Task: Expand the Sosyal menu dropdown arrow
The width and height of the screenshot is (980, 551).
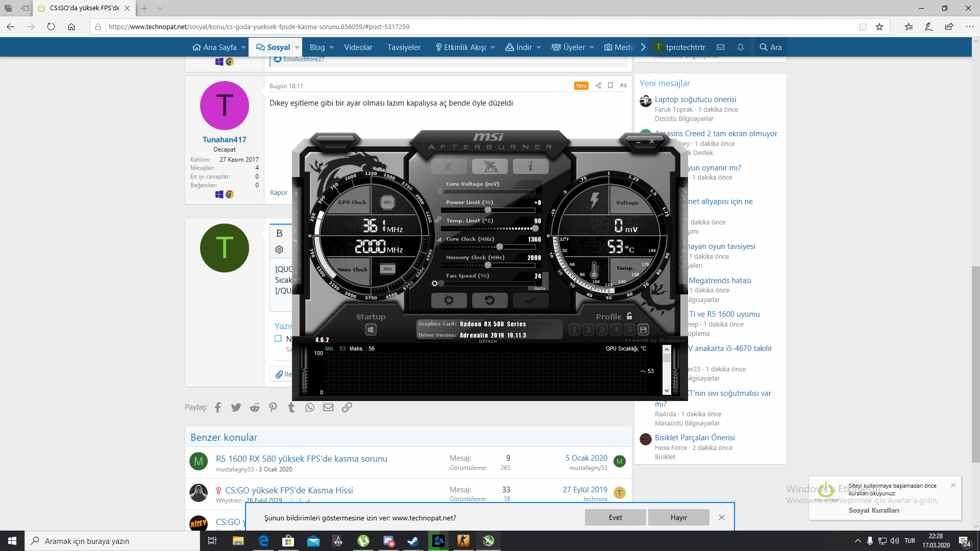Action: [297, 47]
